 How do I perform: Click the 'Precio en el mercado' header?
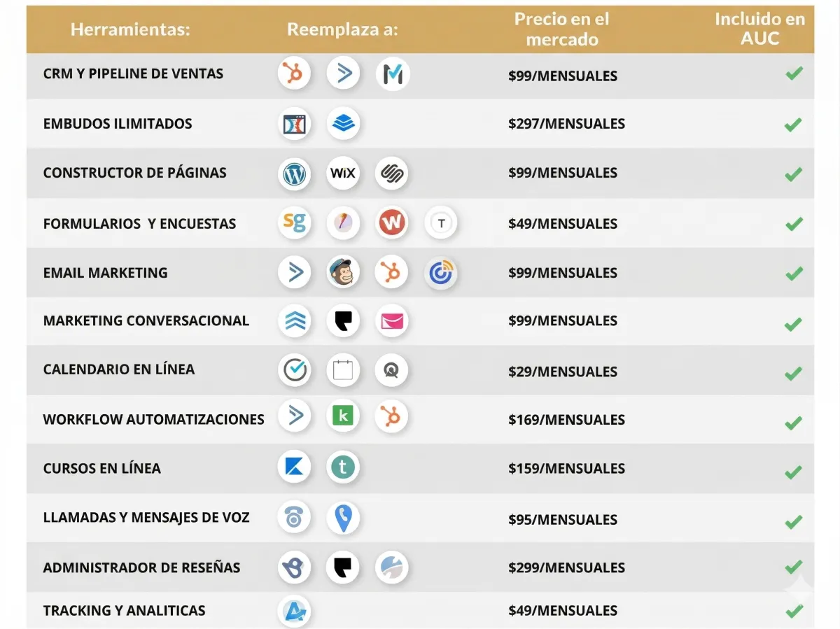(x=561, y=29)
